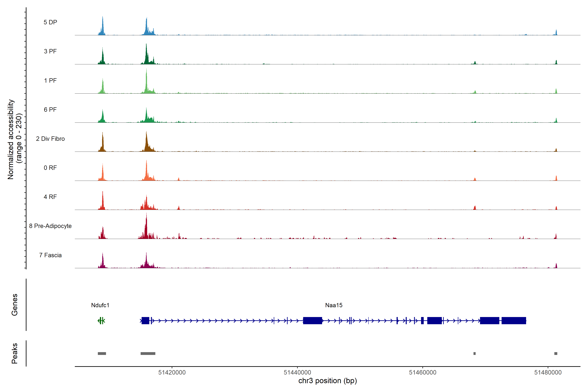Viewport: 588px width, 392px height.
Task: Select the 8 Pre-Adipocyte track label
Action: 50,226
